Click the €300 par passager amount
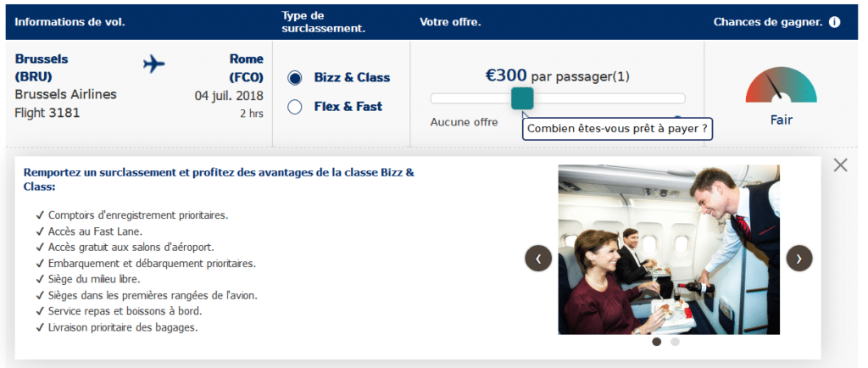868x368 pixels. point(557,77)
